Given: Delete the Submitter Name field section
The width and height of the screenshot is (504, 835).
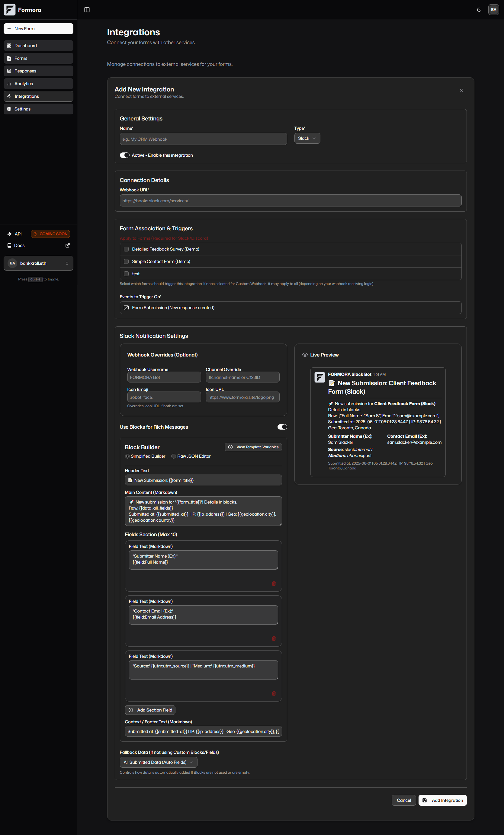Looking at the screenshot, I should point(274,584).
